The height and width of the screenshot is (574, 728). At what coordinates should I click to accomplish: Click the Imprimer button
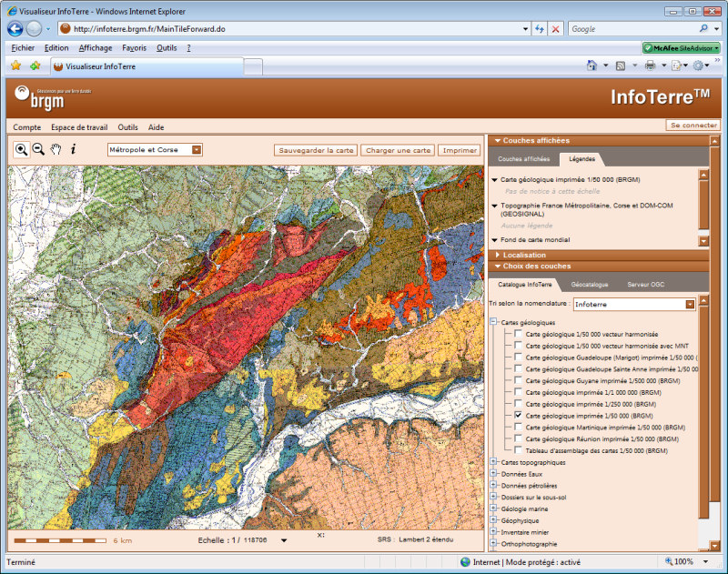pos(460,150)
